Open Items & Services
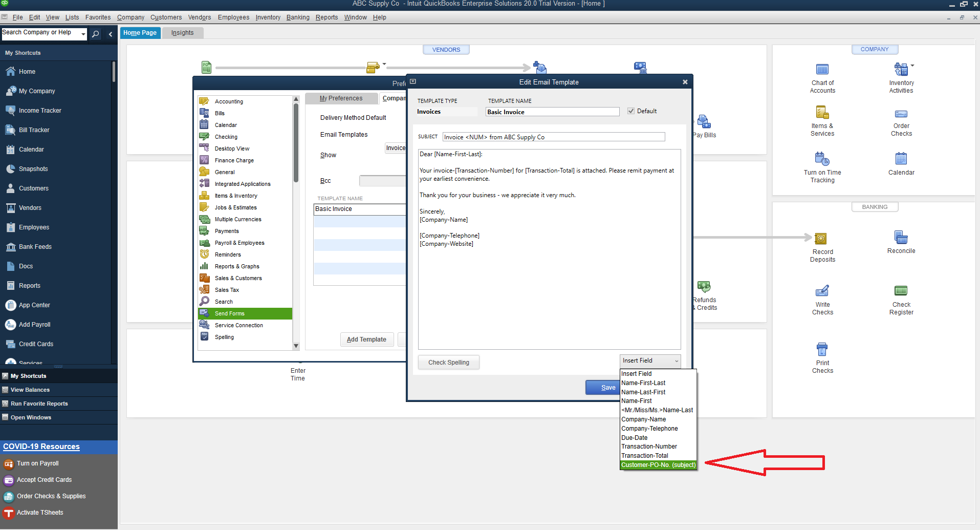Image resolution: width=980 pixels, height=530 pixels. point(822,120)
